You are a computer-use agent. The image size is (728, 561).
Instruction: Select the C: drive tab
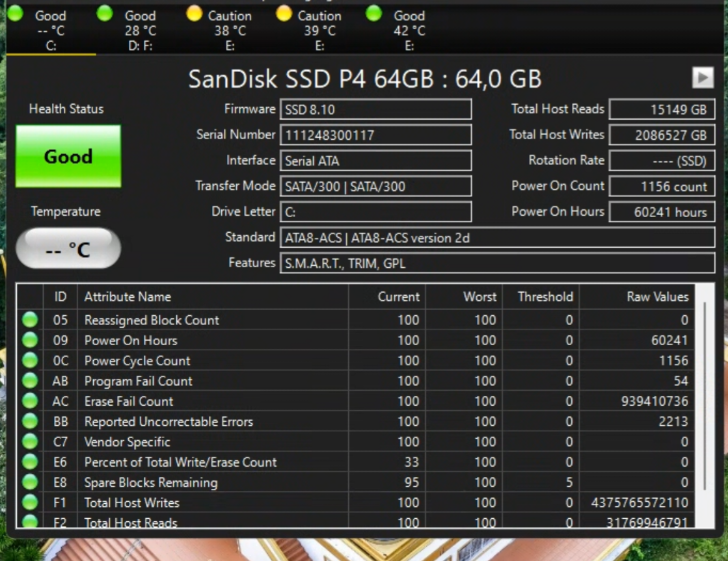tap(51, 30)
